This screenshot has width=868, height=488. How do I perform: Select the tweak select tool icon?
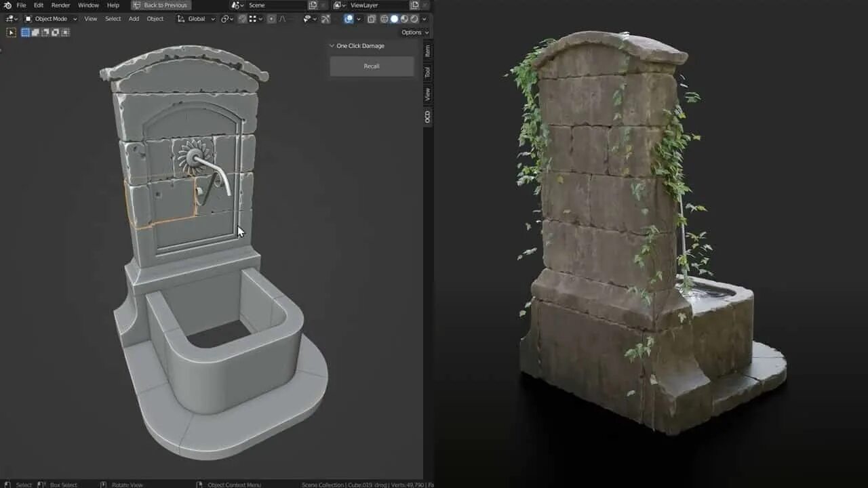tap(11, 32)
